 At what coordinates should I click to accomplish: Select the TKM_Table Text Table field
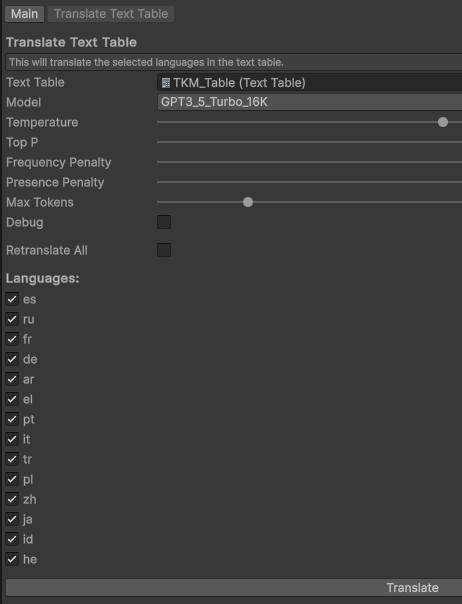[x=309, y=82]
